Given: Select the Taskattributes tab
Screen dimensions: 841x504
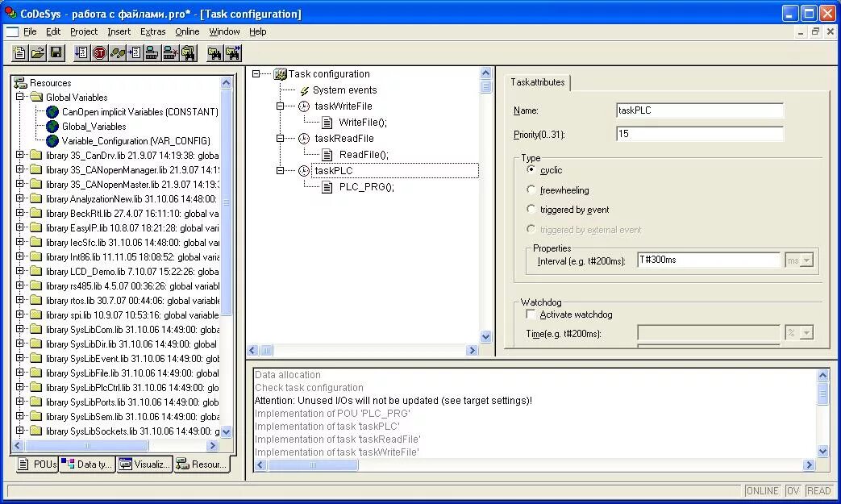Looking at the screenshot, I should coord(538,82).
